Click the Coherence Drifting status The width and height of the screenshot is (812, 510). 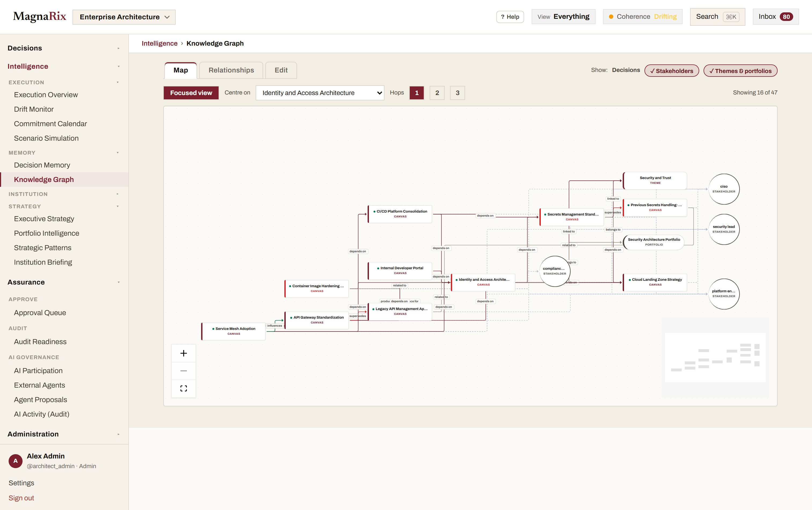pos(643,17)
